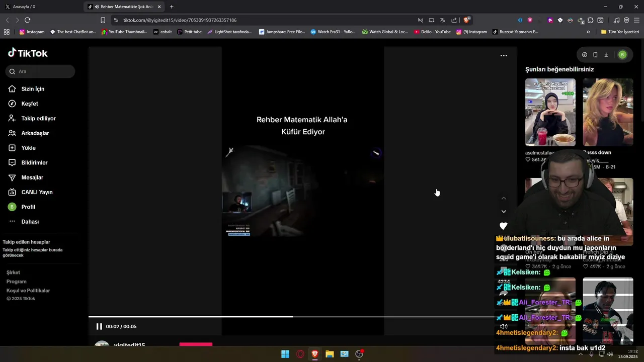Viewport: 644px width, 362px height.
Task: Click the Ara search field
Action: [40, 71]
